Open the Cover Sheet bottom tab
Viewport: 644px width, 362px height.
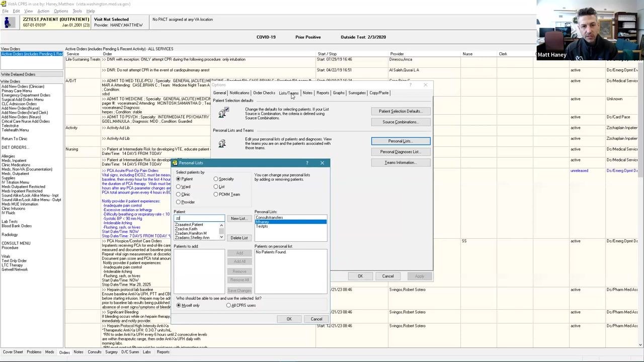click(13, 352)
